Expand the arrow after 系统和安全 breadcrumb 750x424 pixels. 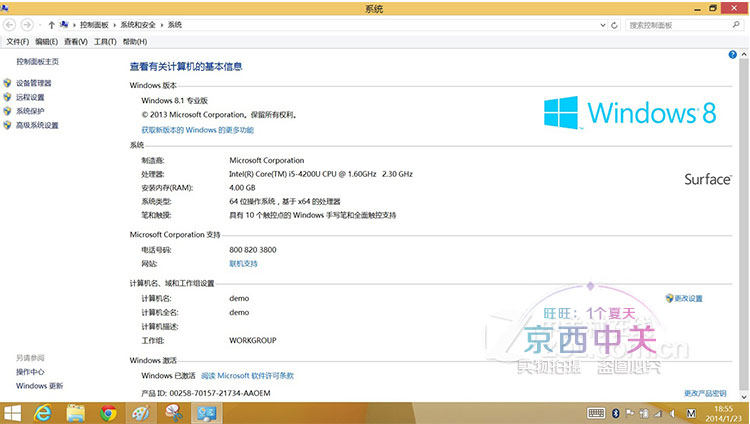click(x=162, y=25)
